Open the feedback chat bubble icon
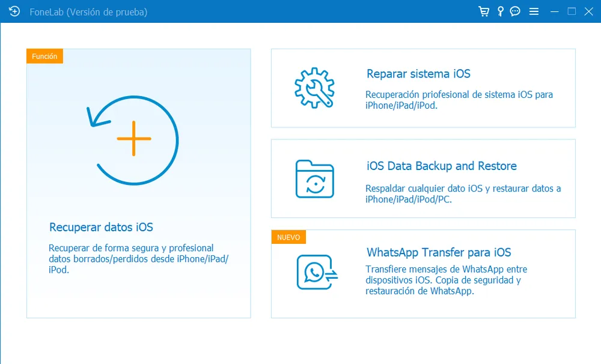This screenshot has height=364, width=601. (515, 11)
